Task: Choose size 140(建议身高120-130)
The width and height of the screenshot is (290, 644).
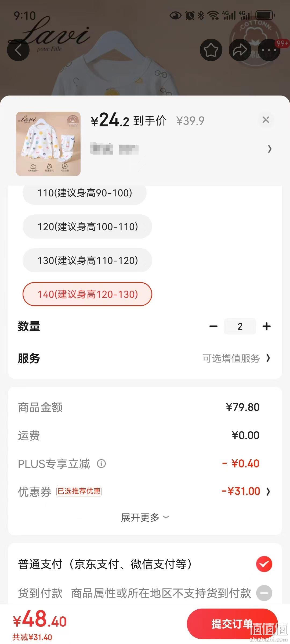Action: 87,294
